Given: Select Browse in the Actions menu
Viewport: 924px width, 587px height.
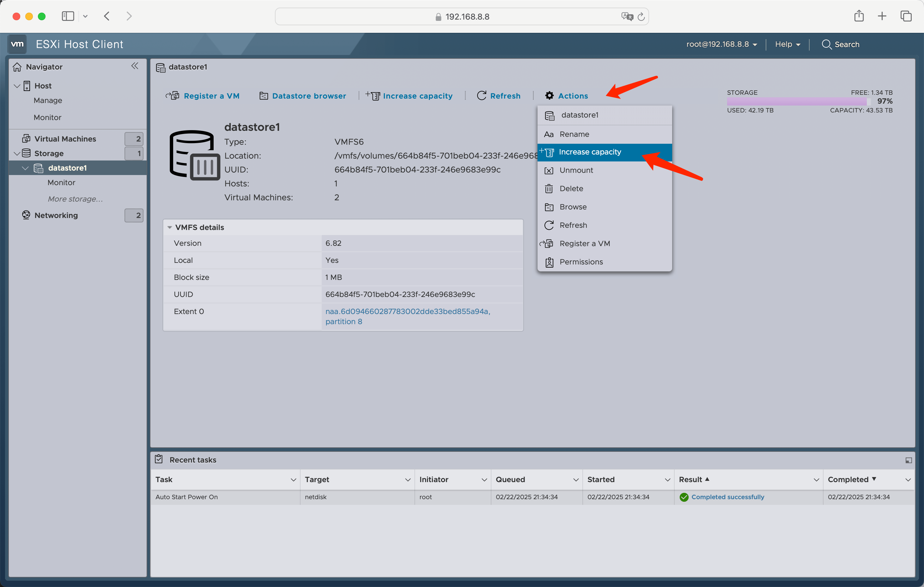Looking at the screenshot, I should [604, 207].
